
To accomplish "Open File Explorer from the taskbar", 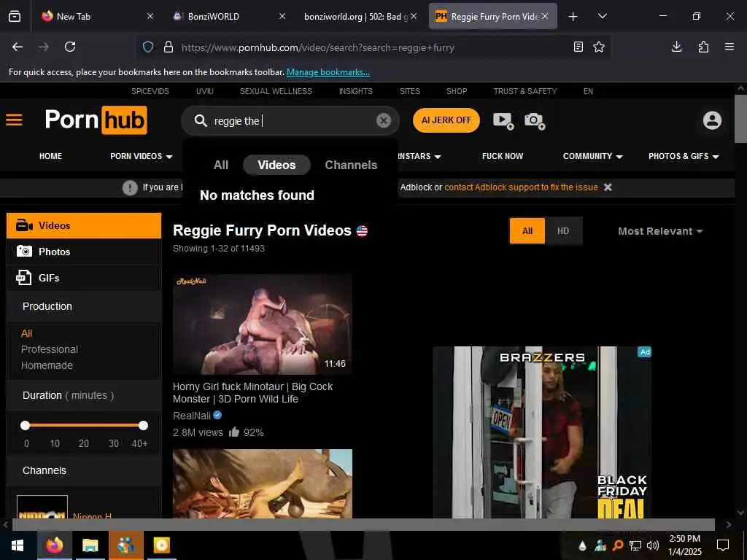I will coord(90,545).
